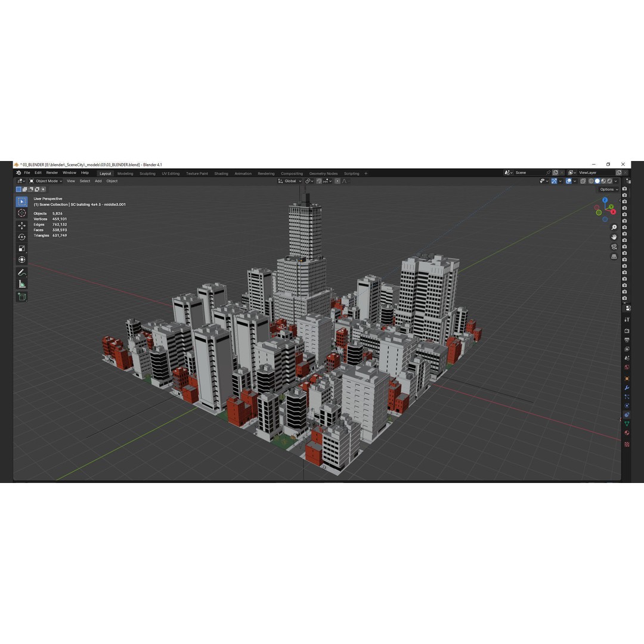Toggle snapping magnet button
The image size is (644, 644).
pyautogui.click(x=318, y=181)
